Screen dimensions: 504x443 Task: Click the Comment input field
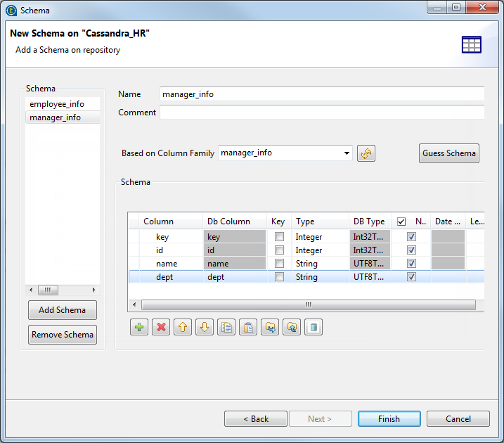pos(322,113)
